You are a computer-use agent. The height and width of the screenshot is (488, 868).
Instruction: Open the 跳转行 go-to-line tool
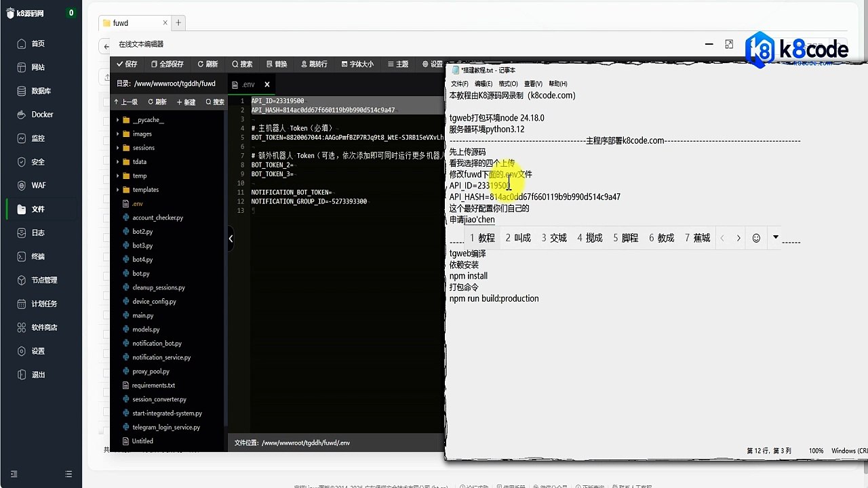tap(313, 64)
